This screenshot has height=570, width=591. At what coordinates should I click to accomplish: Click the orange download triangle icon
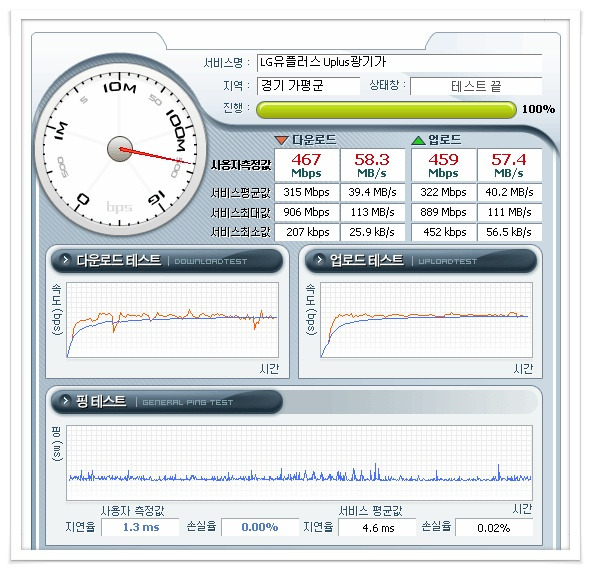[281, 141]
